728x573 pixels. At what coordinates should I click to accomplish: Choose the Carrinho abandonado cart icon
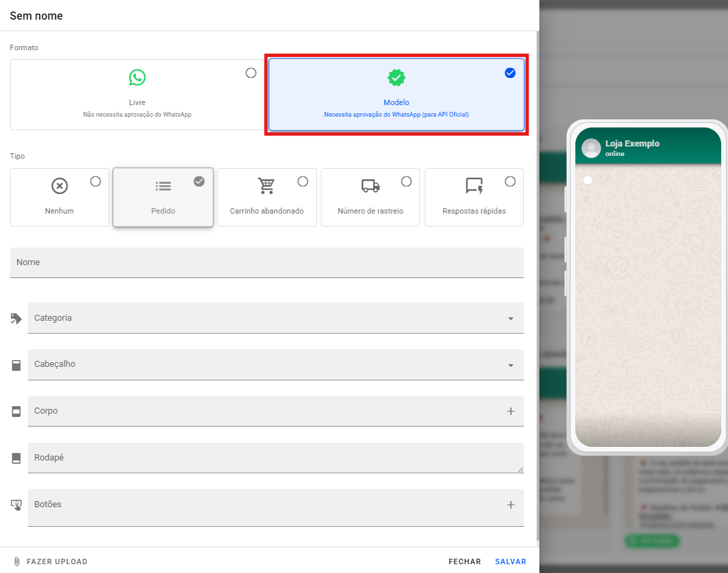point(267,186)
